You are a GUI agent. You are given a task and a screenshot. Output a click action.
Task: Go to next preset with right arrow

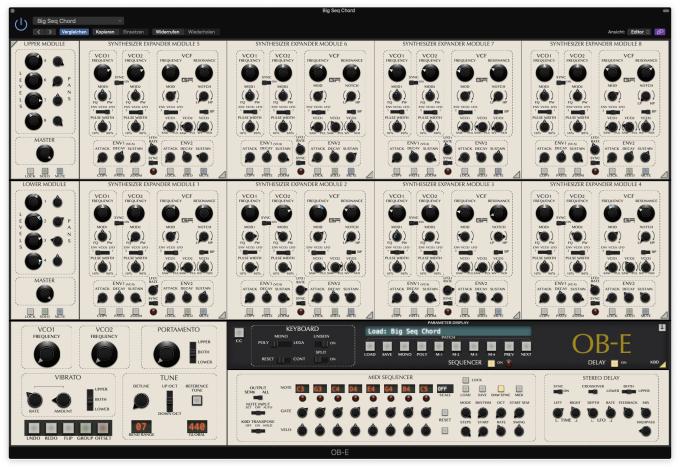[x=50, y=32]
